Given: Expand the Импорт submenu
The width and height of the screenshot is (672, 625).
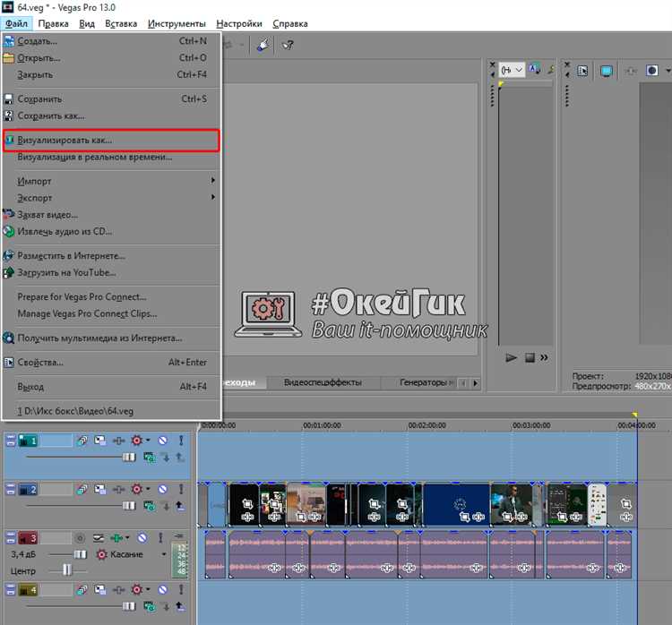Looking at the screenshot, I should (x=111, y=181).
